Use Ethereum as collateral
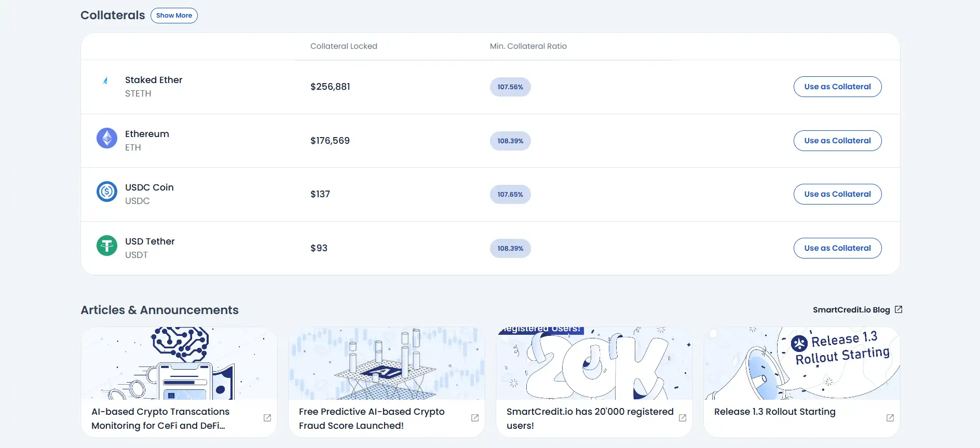The width and height of the screenshot is (980, 448). click(837, 141)
